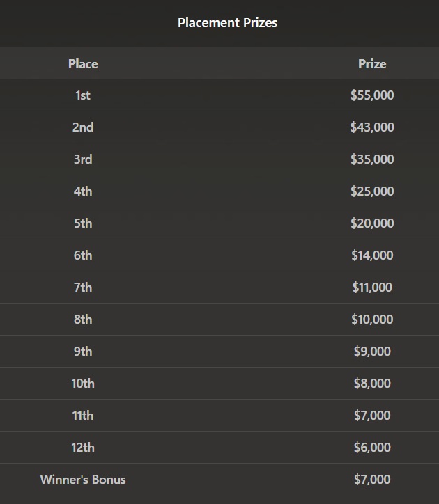This screenshot has height=504, width=439.
Task: Click the Prize column header
Action: coord(372,64)
